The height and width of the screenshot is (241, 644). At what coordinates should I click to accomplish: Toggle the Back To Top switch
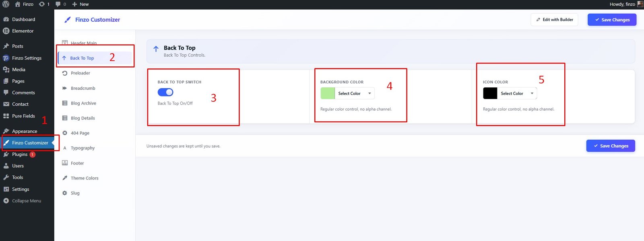click(165, 92)
